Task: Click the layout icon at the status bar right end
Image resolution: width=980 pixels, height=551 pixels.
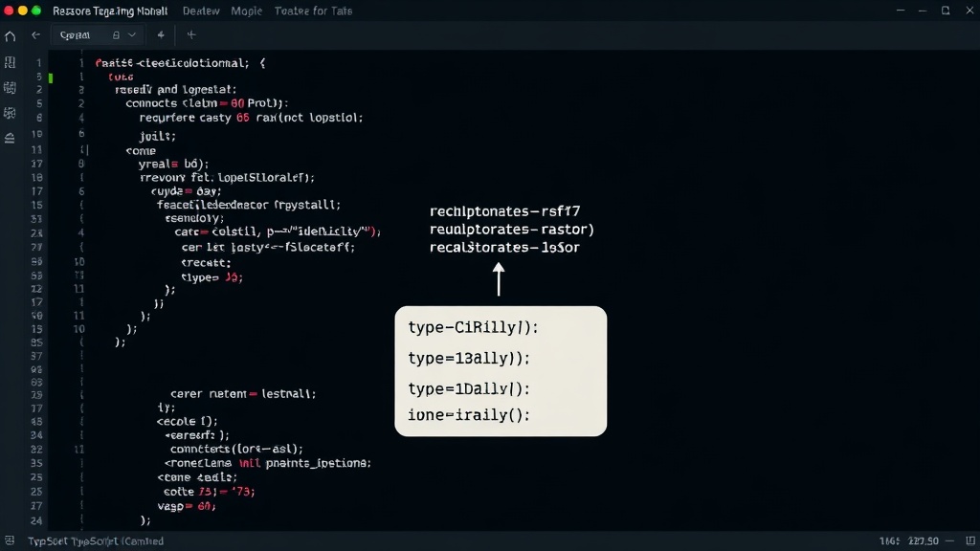Action: pyautogui.click(x=970, y=540)
